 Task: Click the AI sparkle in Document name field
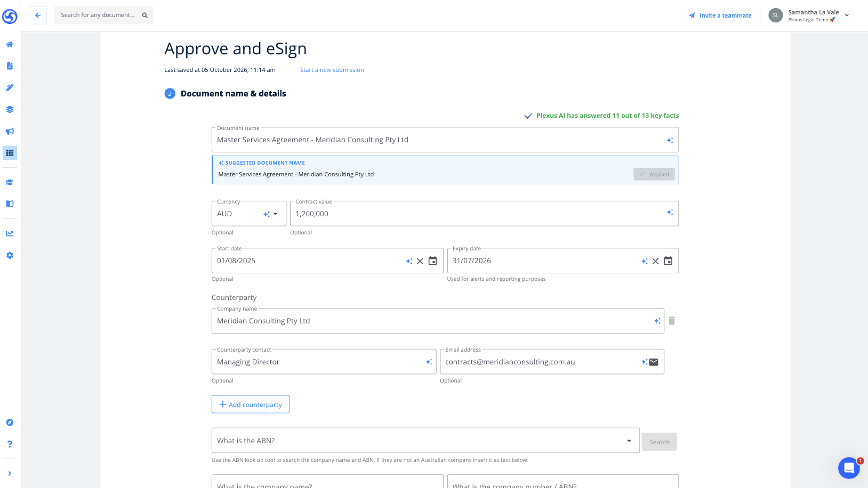pyautogui.click(x=670, y=140)
